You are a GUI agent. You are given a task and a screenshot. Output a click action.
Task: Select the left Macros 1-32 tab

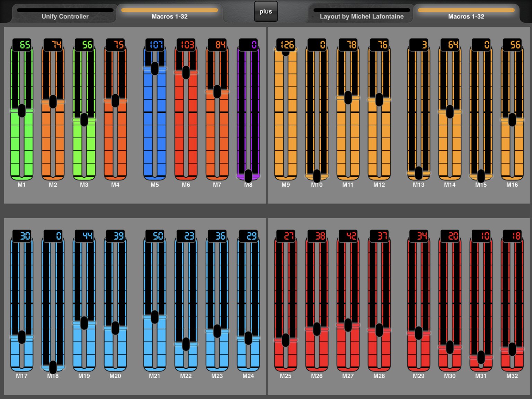coord(170,14)
